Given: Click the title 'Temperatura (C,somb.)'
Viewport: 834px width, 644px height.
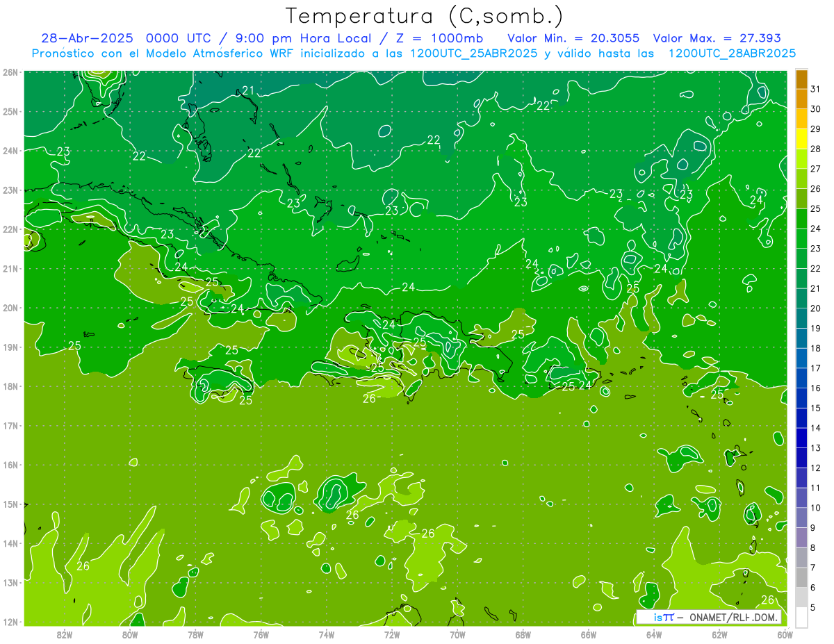Looking at the screenshot, I should [x=425, y=16].
